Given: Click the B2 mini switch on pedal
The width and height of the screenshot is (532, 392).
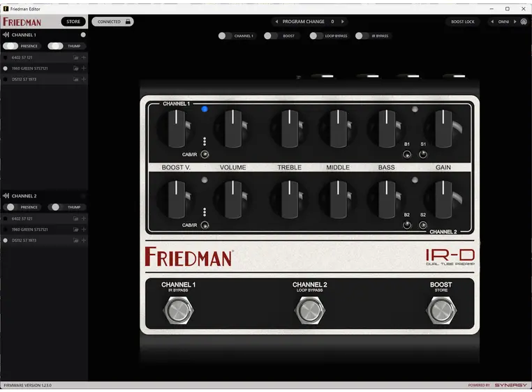Looking at the screenshot, I should point(407,225).
